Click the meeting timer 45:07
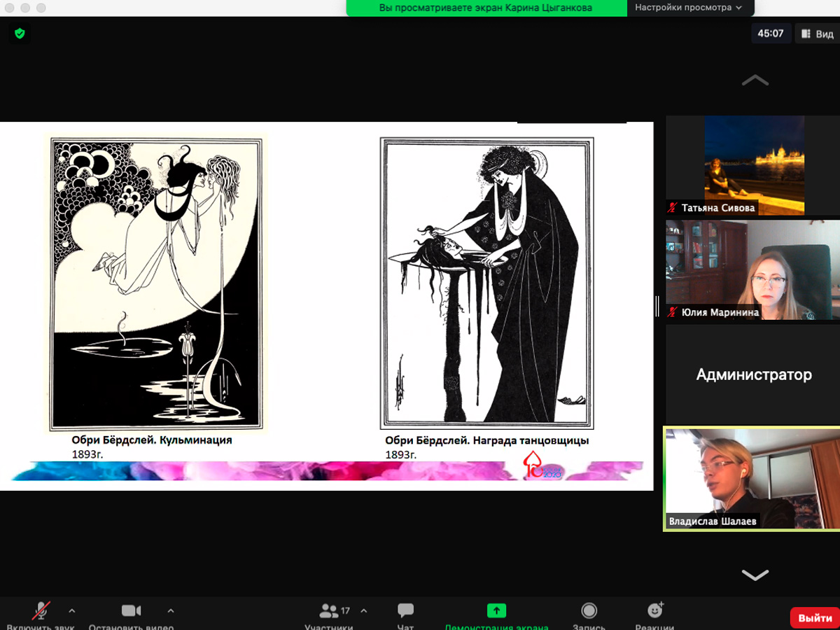This screenshot has width=840, height=630. click(x=771, y=34)
